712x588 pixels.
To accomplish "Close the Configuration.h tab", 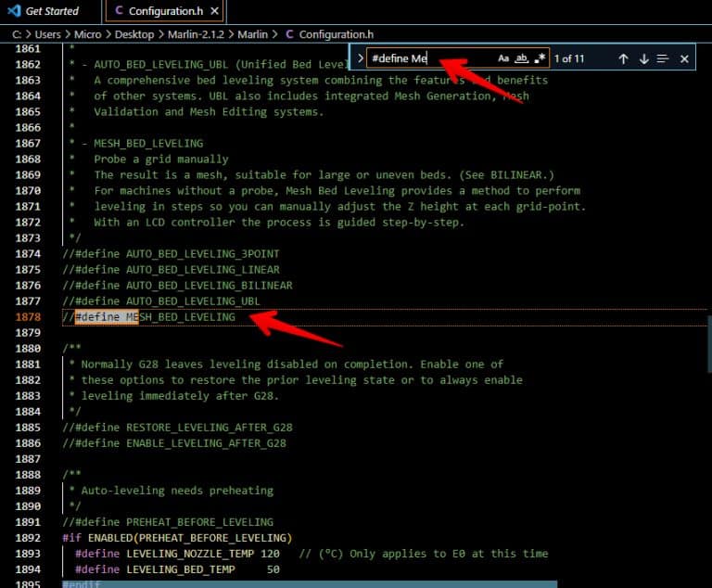I will point(214,11).
